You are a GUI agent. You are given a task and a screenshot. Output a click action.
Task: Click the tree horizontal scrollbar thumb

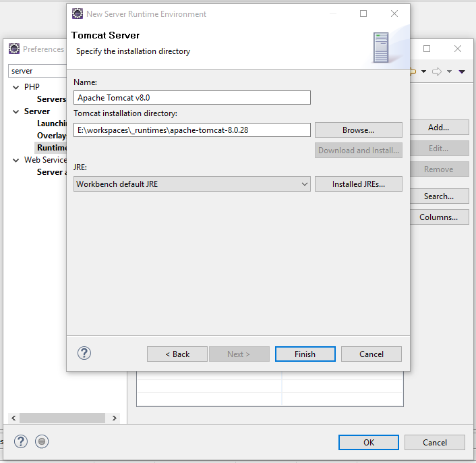coord(62,418)
